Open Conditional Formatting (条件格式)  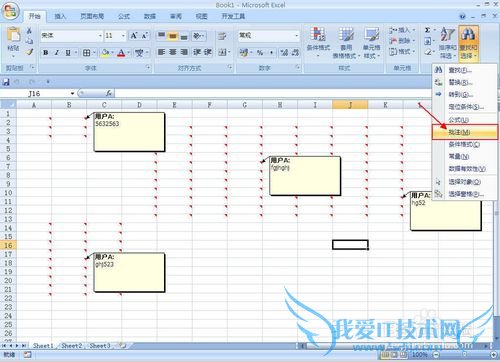(x=318, y=42)
